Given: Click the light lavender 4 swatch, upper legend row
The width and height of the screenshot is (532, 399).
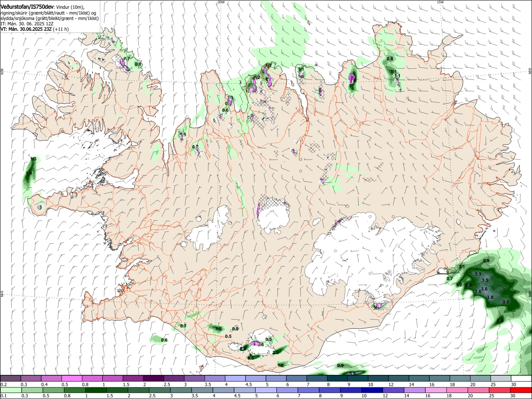Looking at the screenshot, I should (x=235, y=379).
